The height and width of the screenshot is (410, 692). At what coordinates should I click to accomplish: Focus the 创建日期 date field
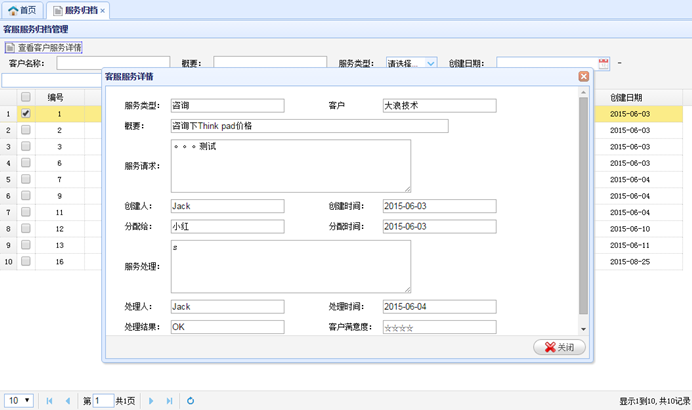pyautogui.click(x=547, y=64)
